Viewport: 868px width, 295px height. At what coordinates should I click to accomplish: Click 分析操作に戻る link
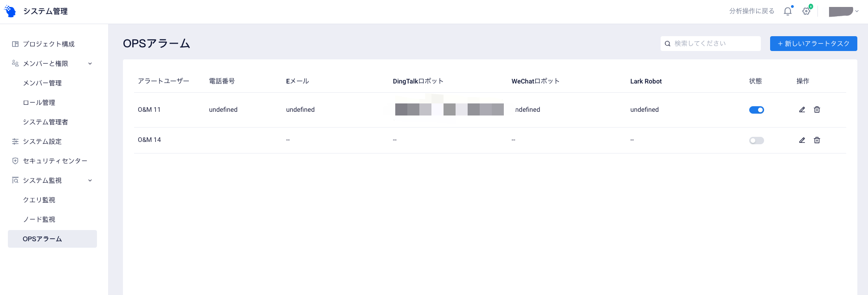tap(752, 11)
